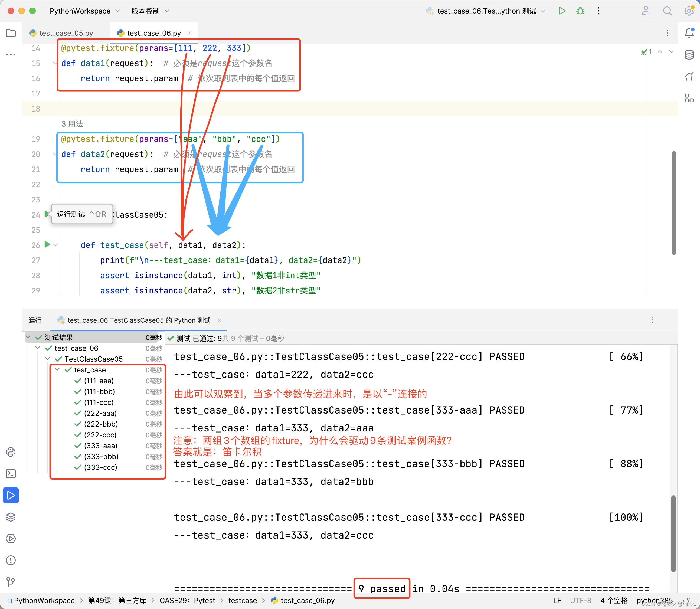The width and height of the screenshot is (700, 609).
Task: Click CASE29：Pytest breadcrumb
Action: 187,601
